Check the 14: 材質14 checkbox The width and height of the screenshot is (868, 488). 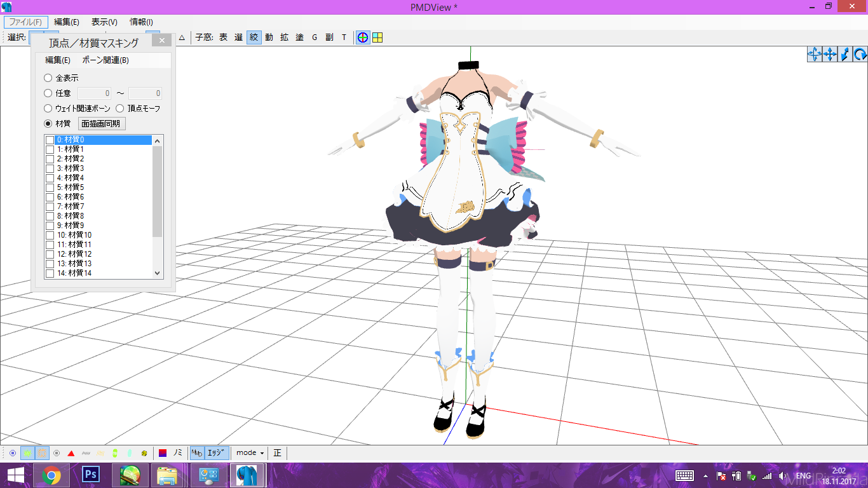pos(50,273)
